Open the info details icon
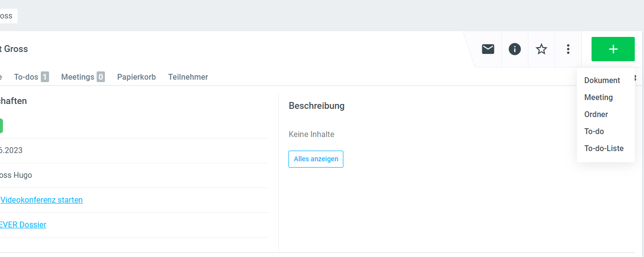 [x=515, y=49]
